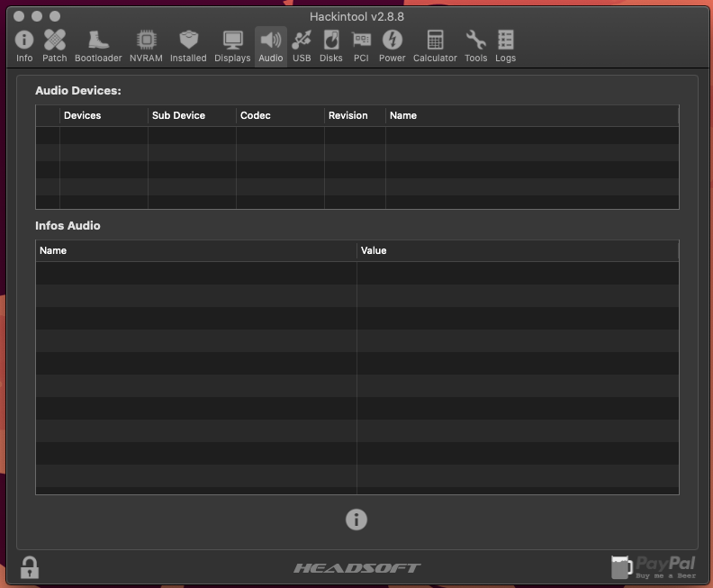Sort by the Codec column header
This screenshot has width=713, height=588.
point(280,115)
